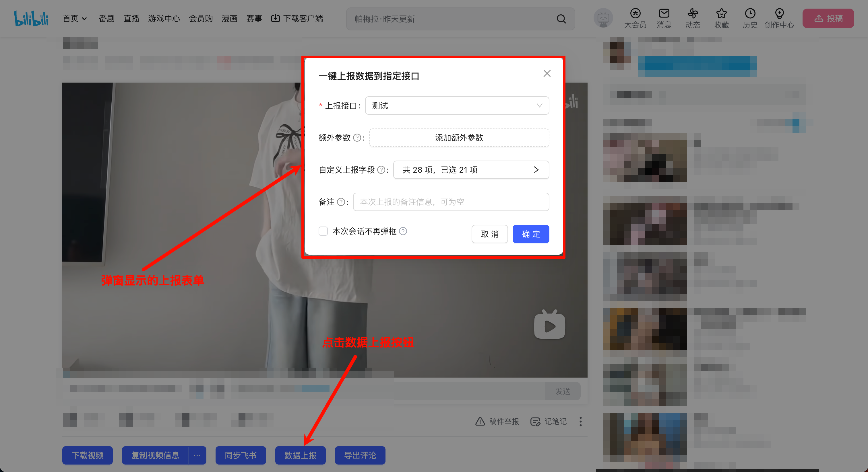This screenshot has width=868, height=472.
Task: Click the 备注 input field
Action: (451, 202)
